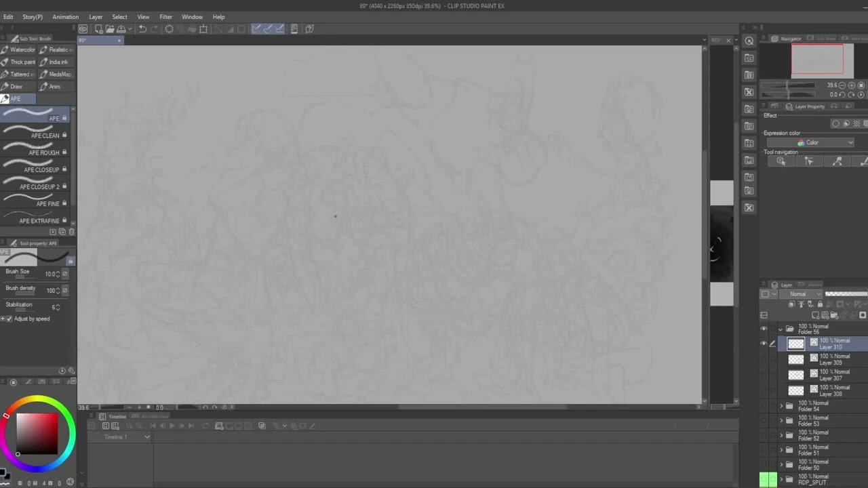Open the Filter menu
The width and height of the screenshot is (868, 488).
point(165,17)
